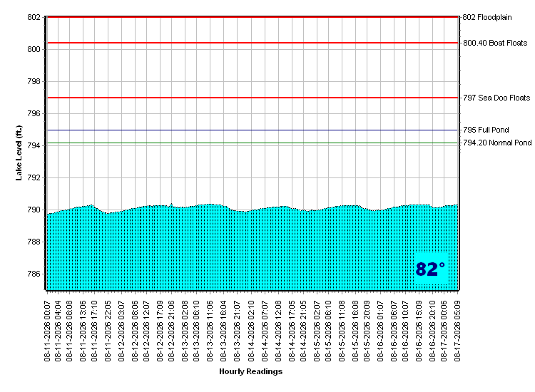Click the 08-15-2026 16:08 timestamp label

pos(355,331)
